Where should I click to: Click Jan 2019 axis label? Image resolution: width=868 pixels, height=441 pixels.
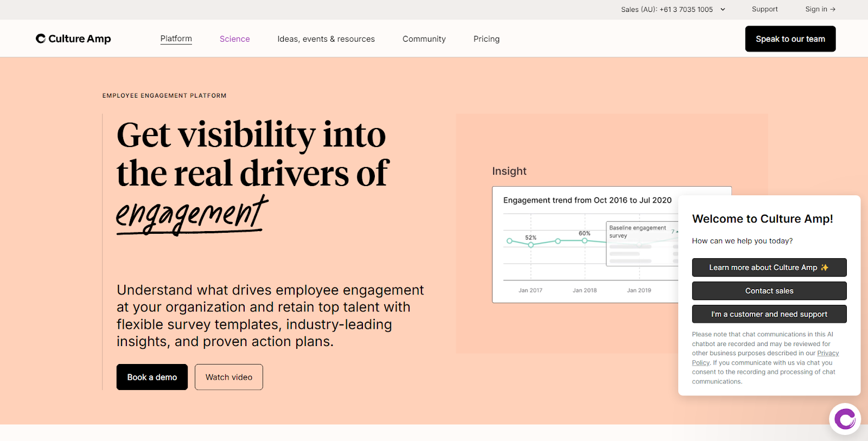(x=639, y=290)
